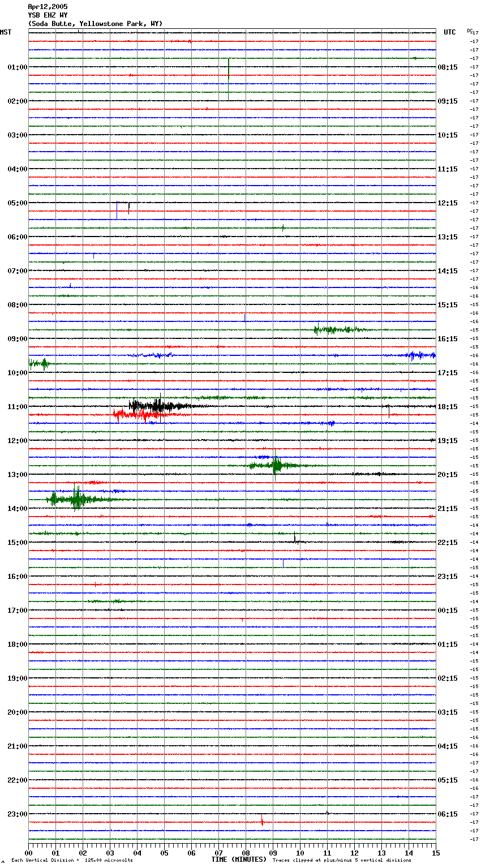The image size is (481, 868).
Task: Click minute 15 on the bottom time axis
Action: click(436, 853)
